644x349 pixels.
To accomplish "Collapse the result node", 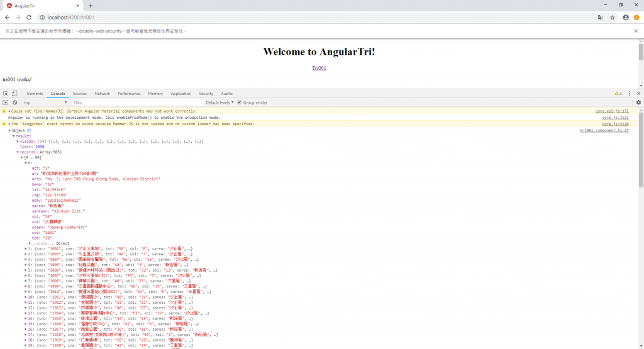I will pos(14,136).
